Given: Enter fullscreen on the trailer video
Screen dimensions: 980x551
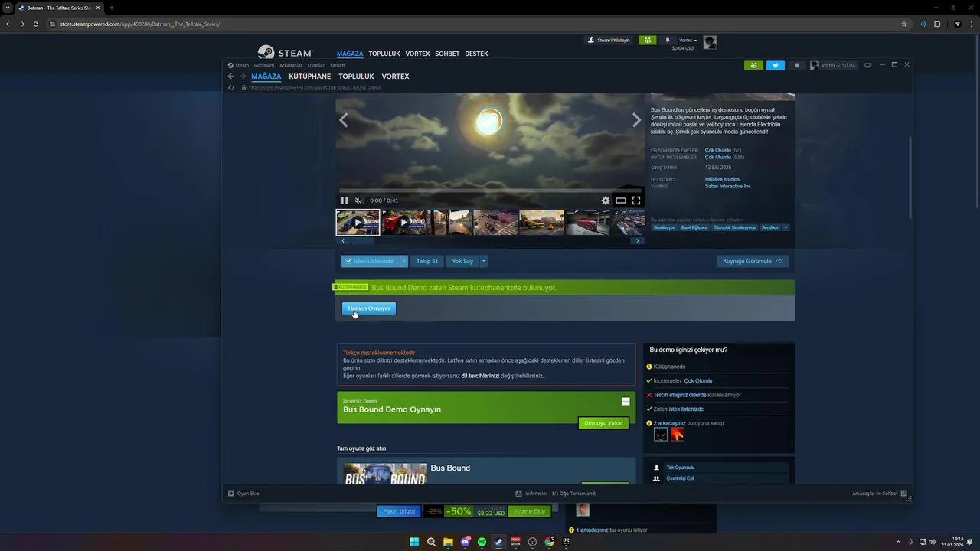Looking at the screenshot, I should point(636,201).
